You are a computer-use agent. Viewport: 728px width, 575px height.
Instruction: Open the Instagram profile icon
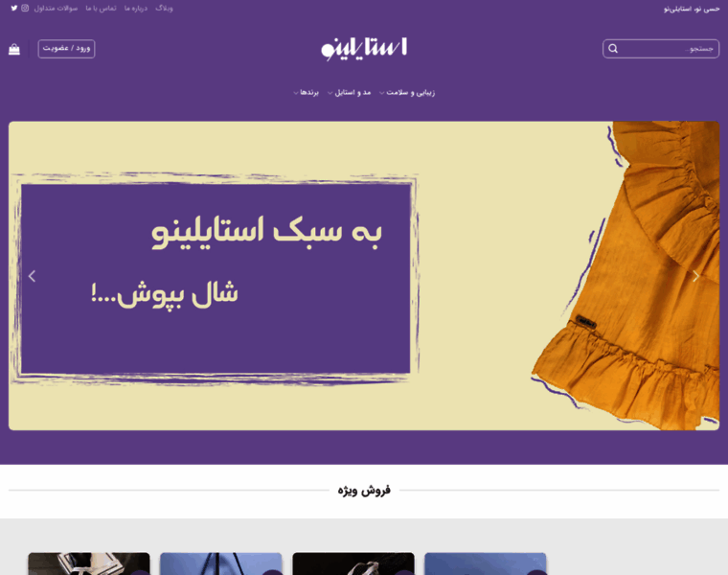25,8
